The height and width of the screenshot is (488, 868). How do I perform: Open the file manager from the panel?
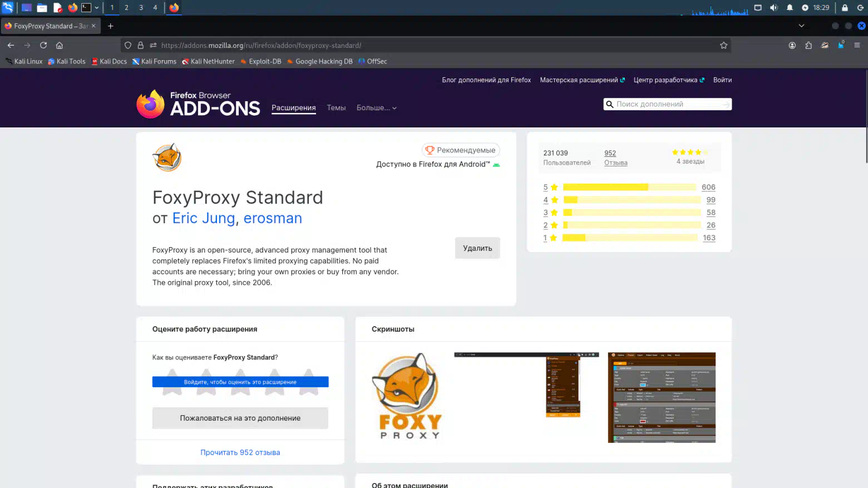42,7
